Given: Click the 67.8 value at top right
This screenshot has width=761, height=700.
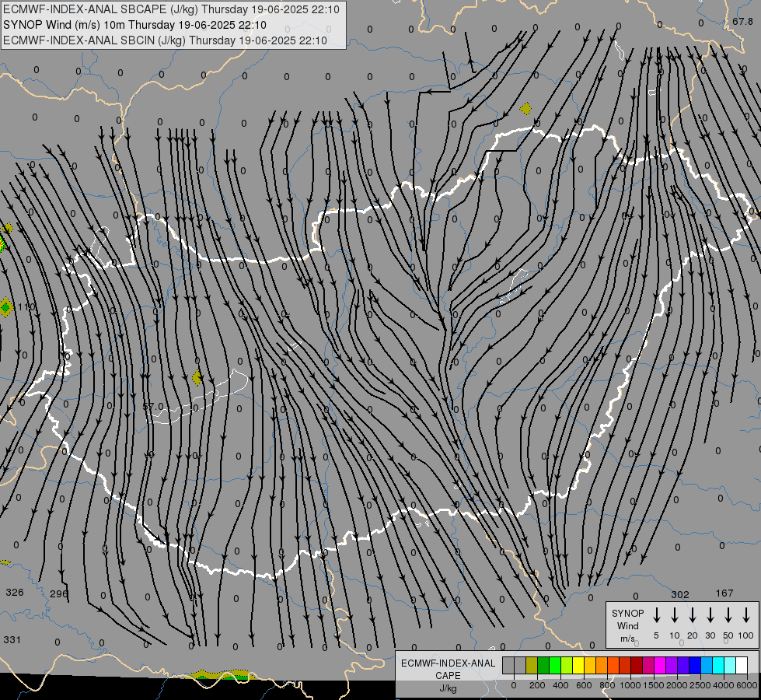Looking at the screenshot, I should pyautogui.click(x=742, y=21).
